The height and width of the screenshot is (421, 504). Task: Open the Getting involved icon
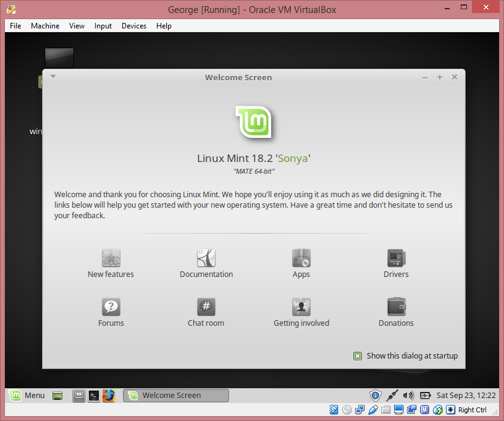click(x=301, y=307)
